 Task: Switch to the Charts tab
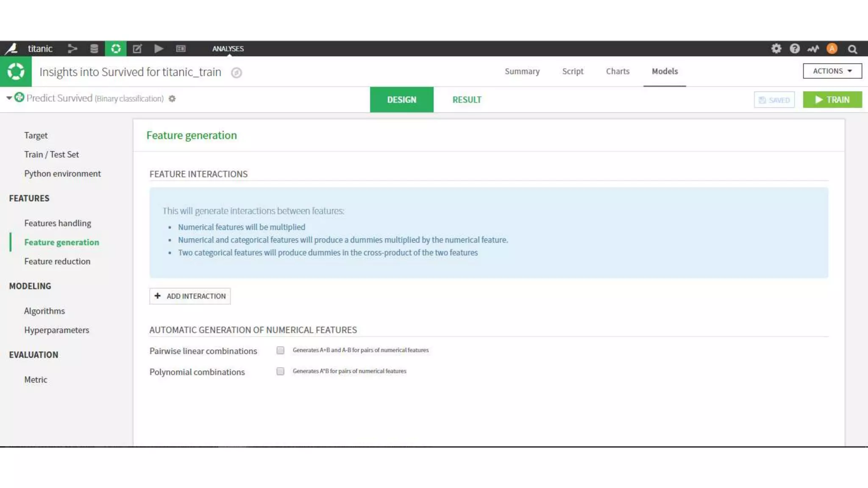(618, 71)
